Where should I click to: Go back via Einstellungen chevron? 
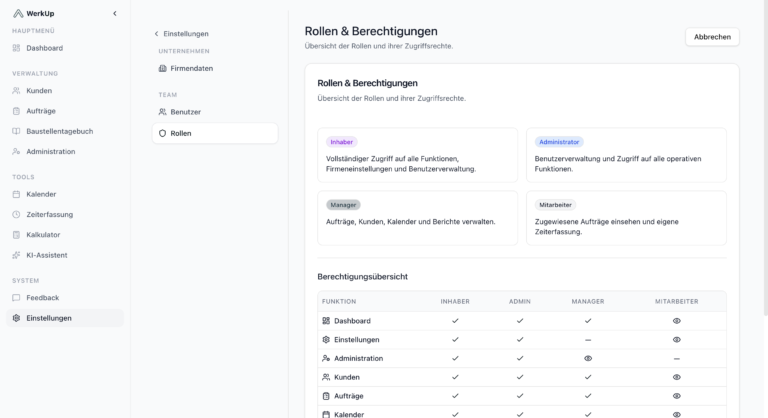point(157,34)
